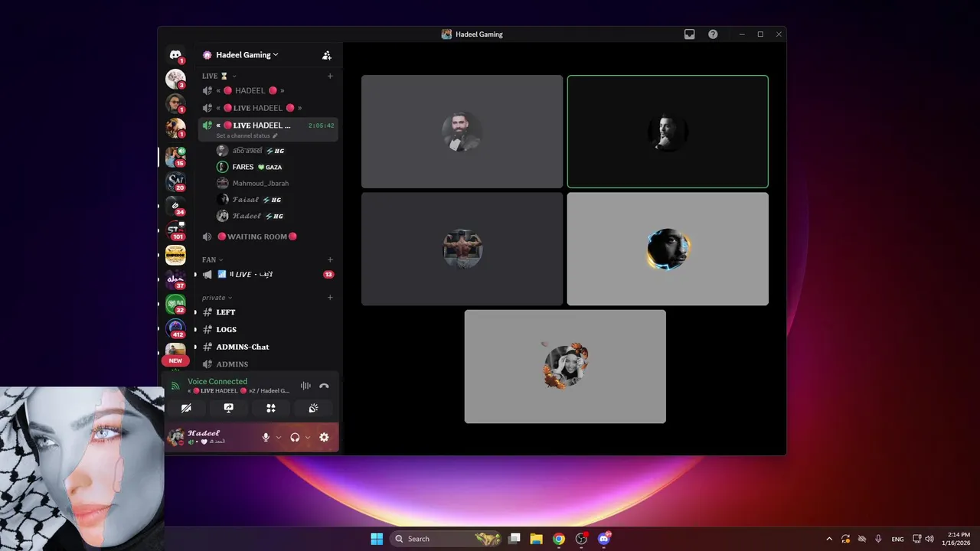
Task: Select voice member abo aseel
Action: tap(274, 151)
